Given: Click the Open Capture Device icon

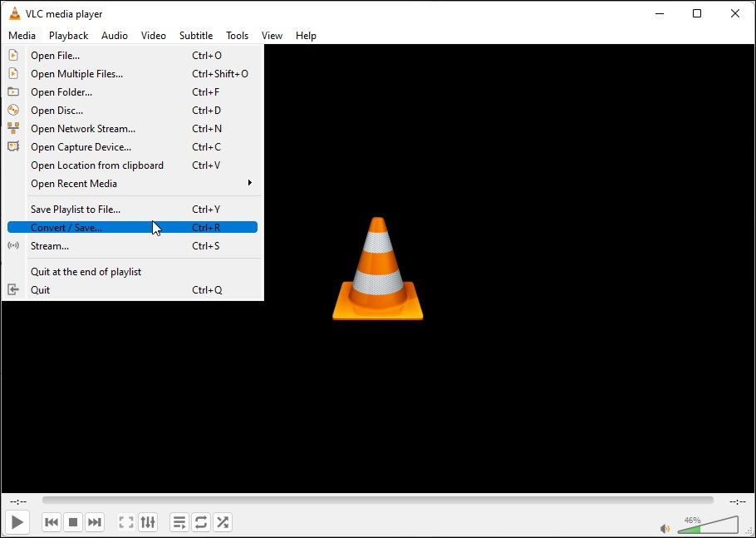Looking at the screenshot, I should (x=12, y=146).
